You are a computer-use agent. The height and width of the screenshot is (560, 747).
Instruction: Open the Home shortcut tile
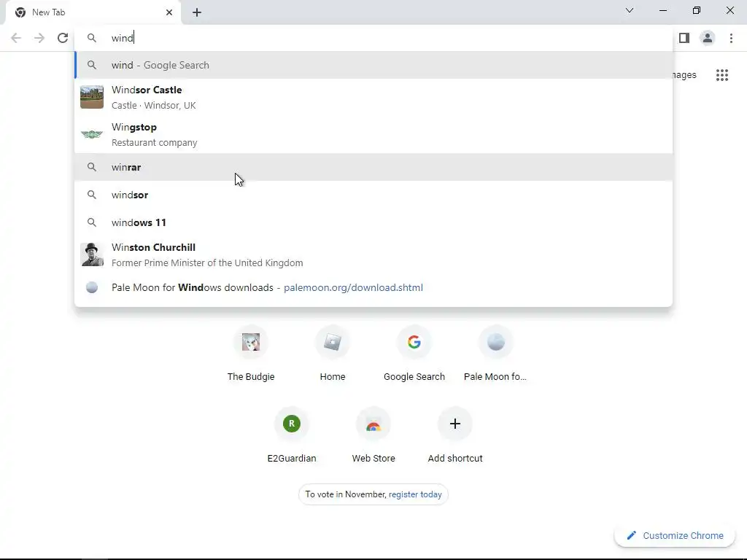[333, 354]
